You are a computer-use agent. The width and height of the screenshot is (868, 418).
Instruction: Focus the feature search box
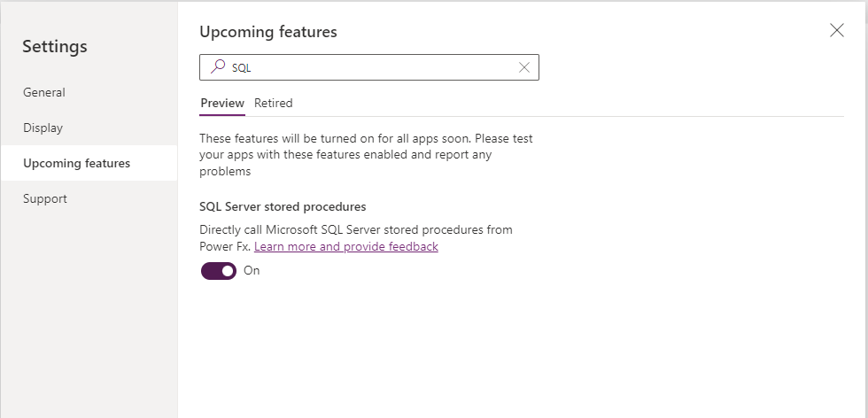coord(372,67)
